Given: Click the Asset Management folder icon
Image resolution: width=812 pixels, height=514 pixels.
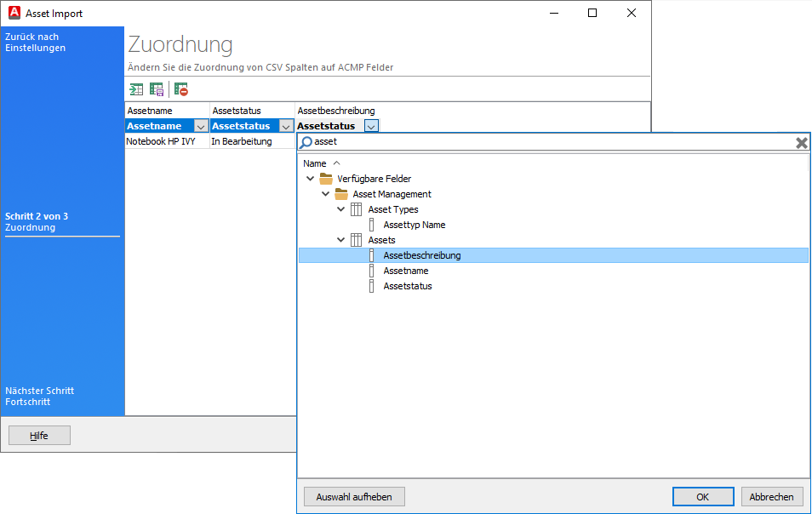Looking at the screenshot, I should (340, 194).
